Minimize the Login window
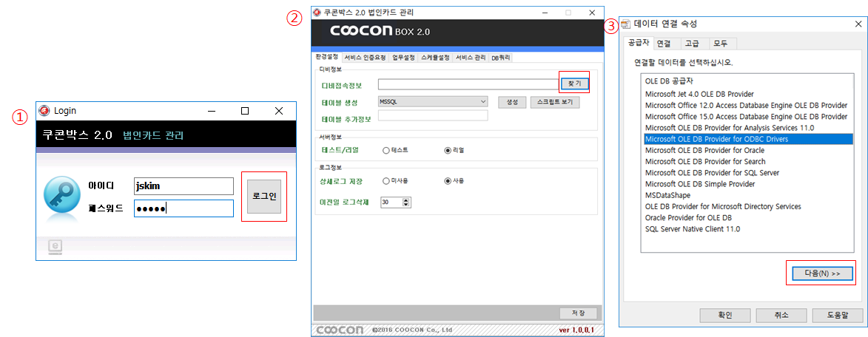The width and height of the screenshot is (868, 337). pos(211,111)
